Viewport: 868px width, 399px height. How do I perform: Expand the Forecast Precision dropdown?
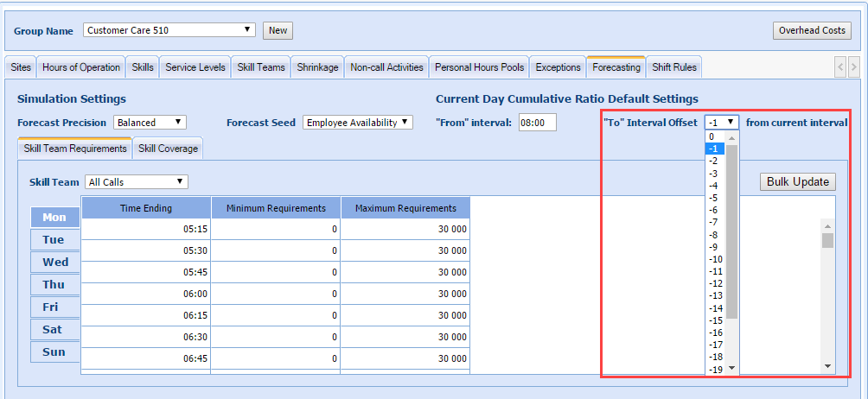click(x=149, y=123)
